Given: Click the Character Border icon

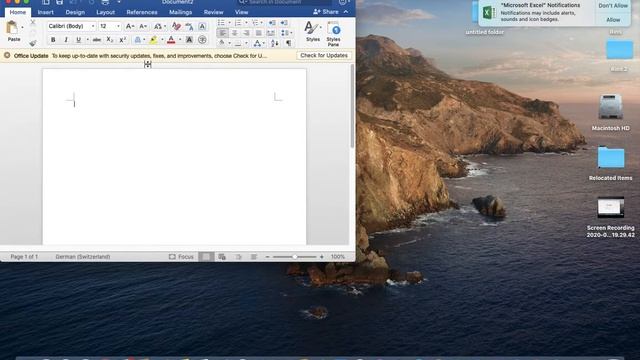Looking at the screenshot, I should pos(202,27).
